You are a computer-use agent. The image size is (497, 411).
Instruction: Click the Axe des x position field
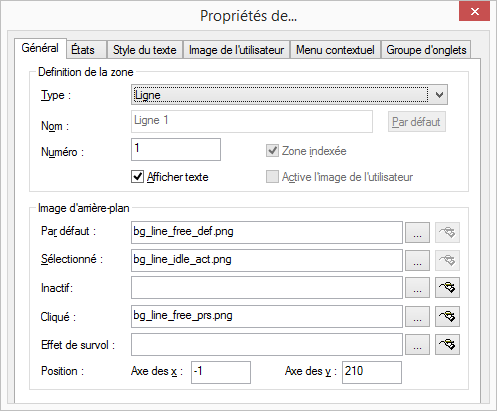tap(221, 372)
